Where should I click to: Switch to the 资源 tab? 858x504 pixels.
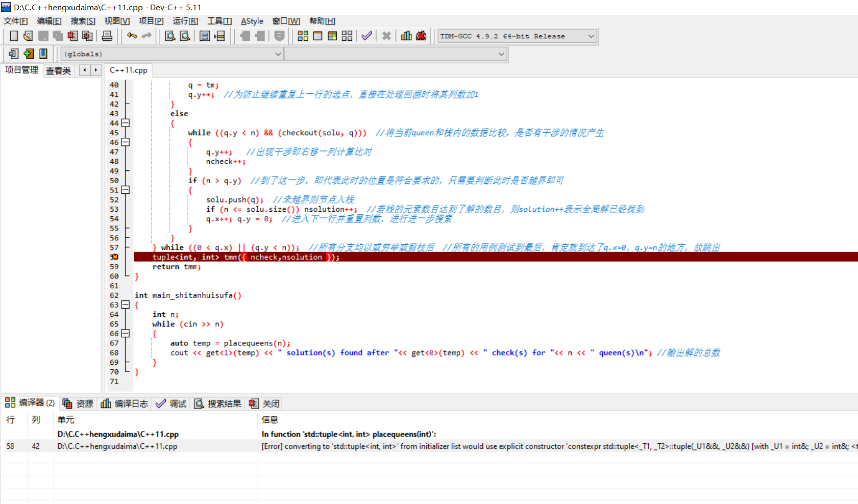[x=78, y=404]
